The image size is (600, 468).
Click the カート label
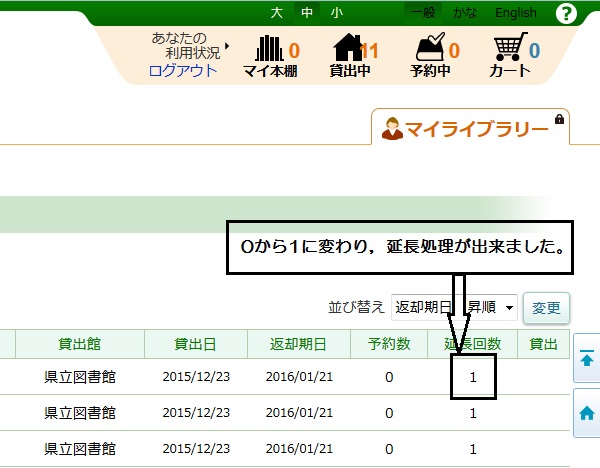[510, 71]
